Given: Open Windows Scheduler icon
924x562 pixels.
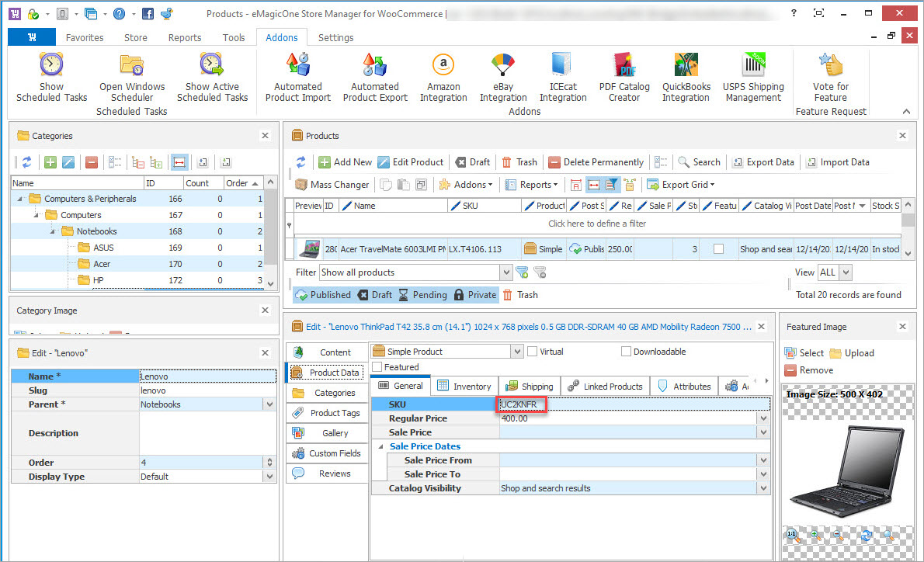Looking at the screenshot, I should [131, 64].
